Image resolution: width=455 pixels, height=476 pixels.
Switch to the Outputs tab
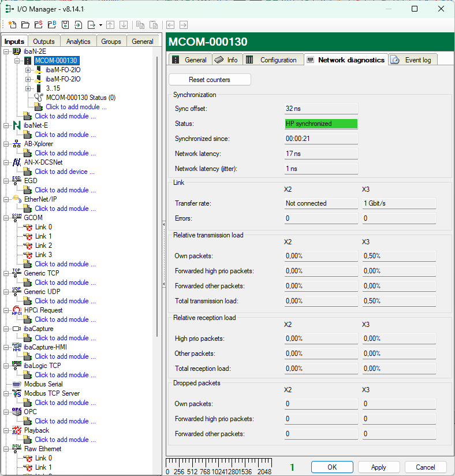pos(44,42)
